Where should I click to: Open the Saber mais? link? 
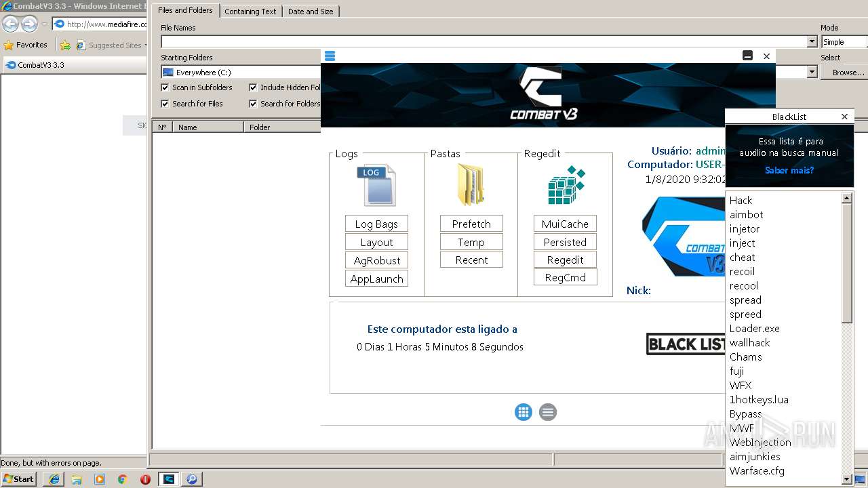pos(789,170)
